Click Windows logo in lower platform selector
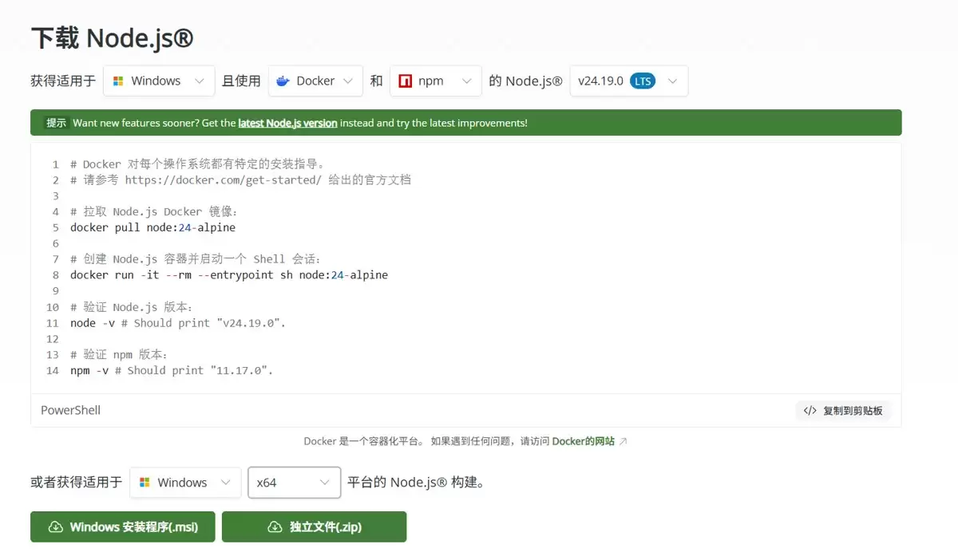958x560 pixels. [x=144, y=483]
